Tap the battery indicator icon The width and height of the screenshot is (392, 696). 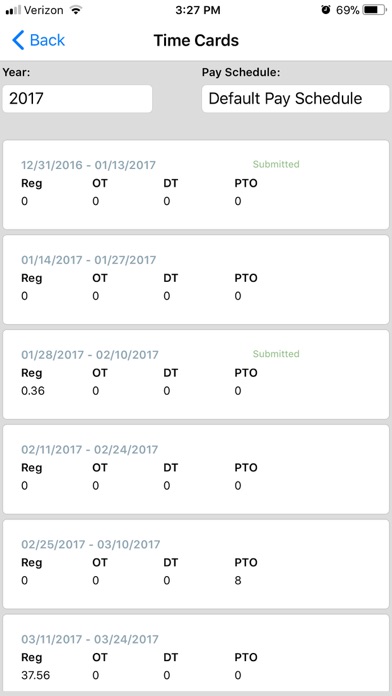coord(374,10)
